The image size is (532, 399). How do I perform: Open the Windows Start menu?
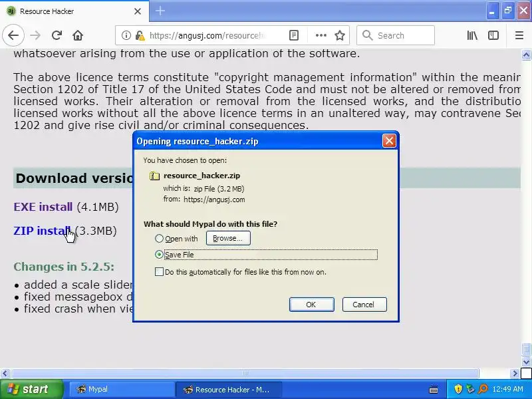31,389
